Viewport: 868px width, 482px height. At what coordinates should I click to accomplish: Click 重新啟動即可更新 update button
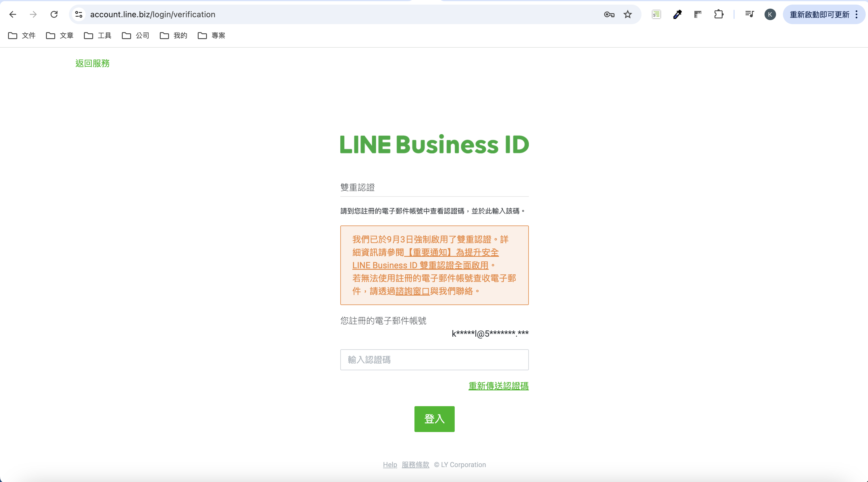pyautogui.click(x=819, y=14)
